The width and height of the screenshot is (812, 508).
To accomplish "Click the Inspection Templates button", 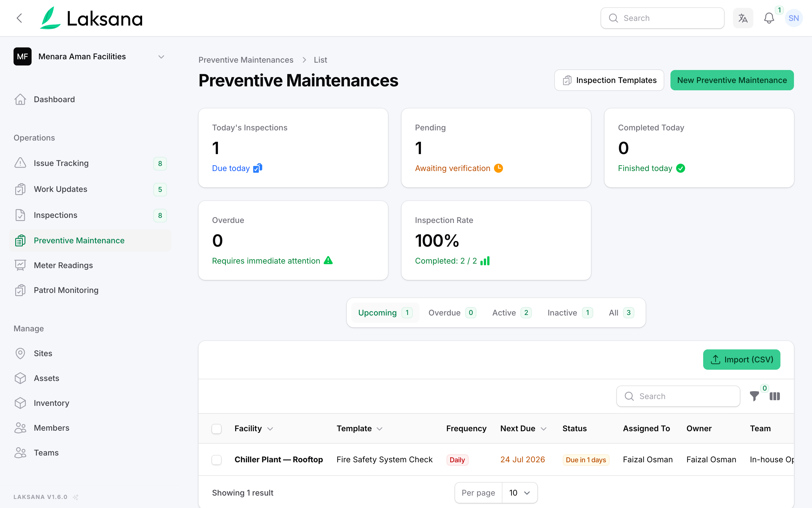I will (609, 80).
